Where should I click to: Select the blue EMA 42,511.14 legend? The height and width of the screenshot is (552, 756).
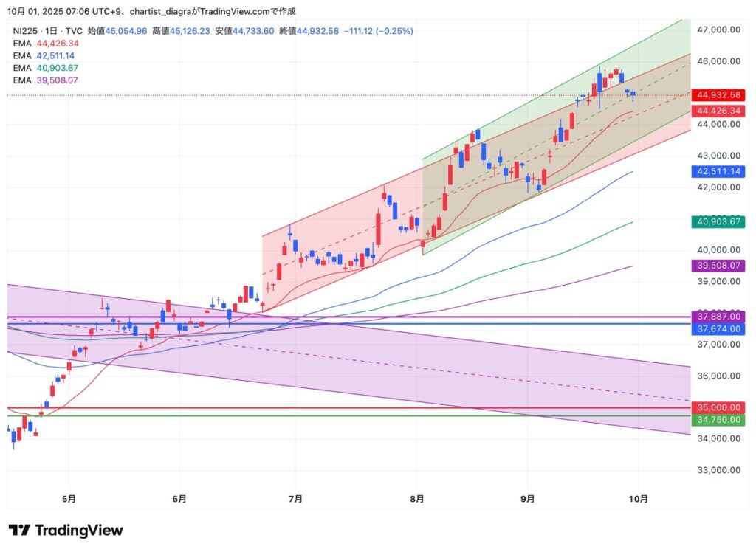[x=46, y=55]
